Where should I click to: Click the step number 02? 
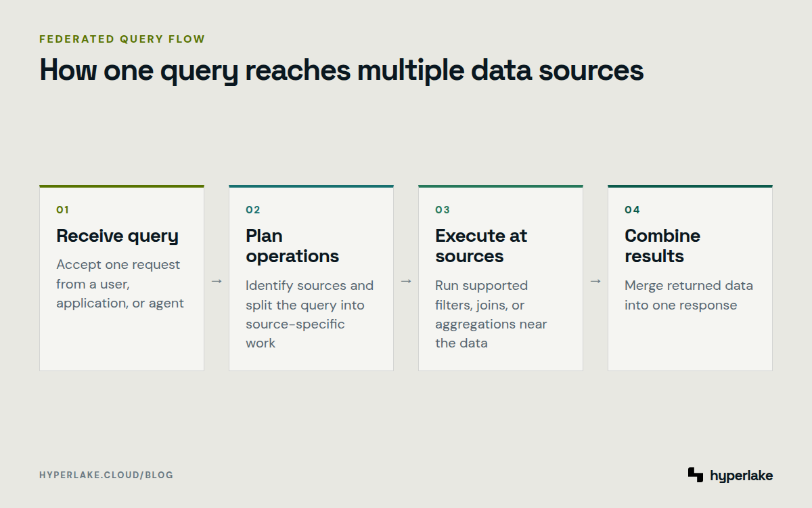pyautogui.click(x=253, y=210)
